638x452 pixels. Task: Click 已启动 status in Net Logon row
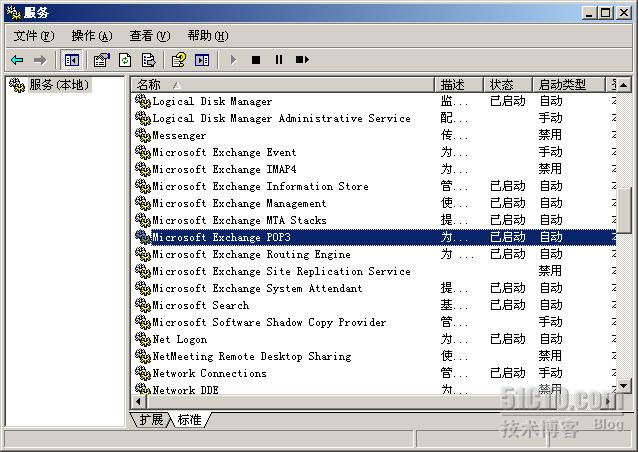[x=508, y=338]
